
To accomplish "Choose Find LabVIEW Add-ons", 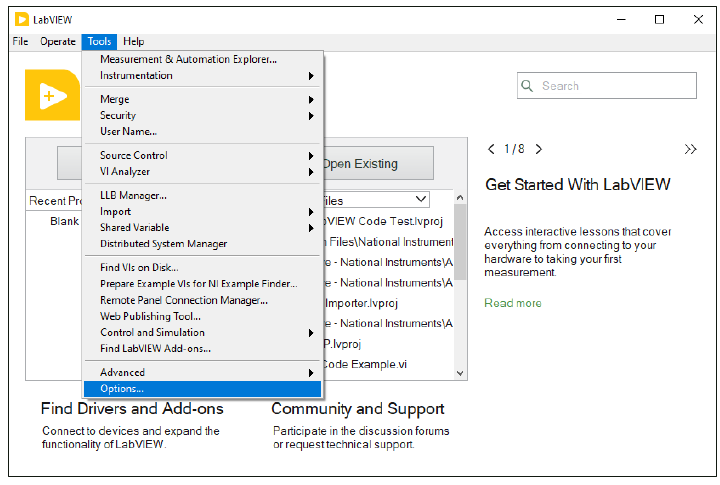I will pos(202,349).
